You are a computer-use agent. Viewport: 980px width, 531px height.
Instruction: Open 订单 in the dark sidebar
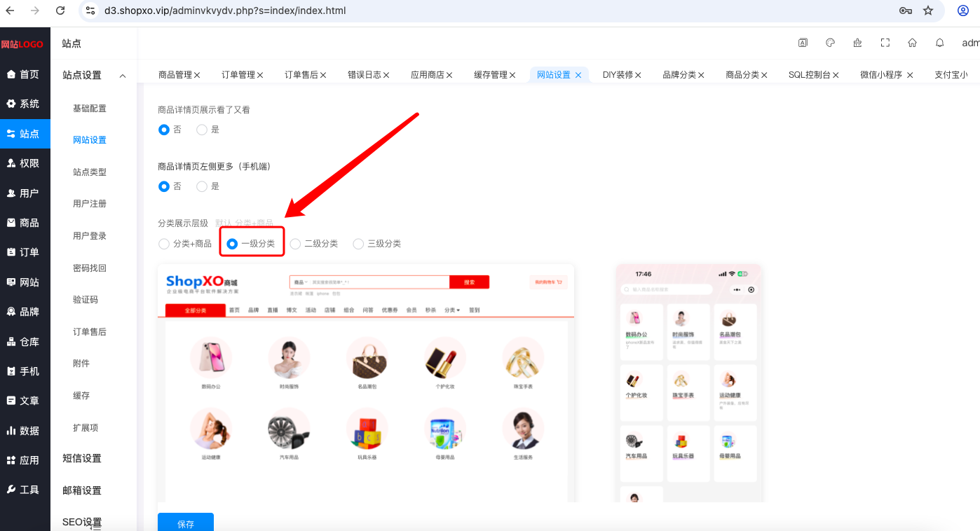(x=25, y=252)
